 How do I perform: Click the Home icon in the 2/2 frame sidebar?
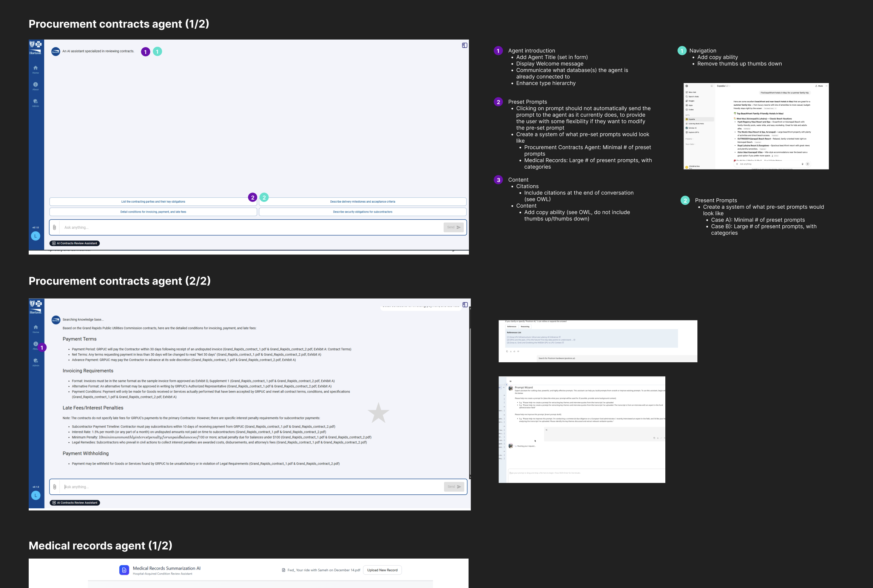click(35, 327)
